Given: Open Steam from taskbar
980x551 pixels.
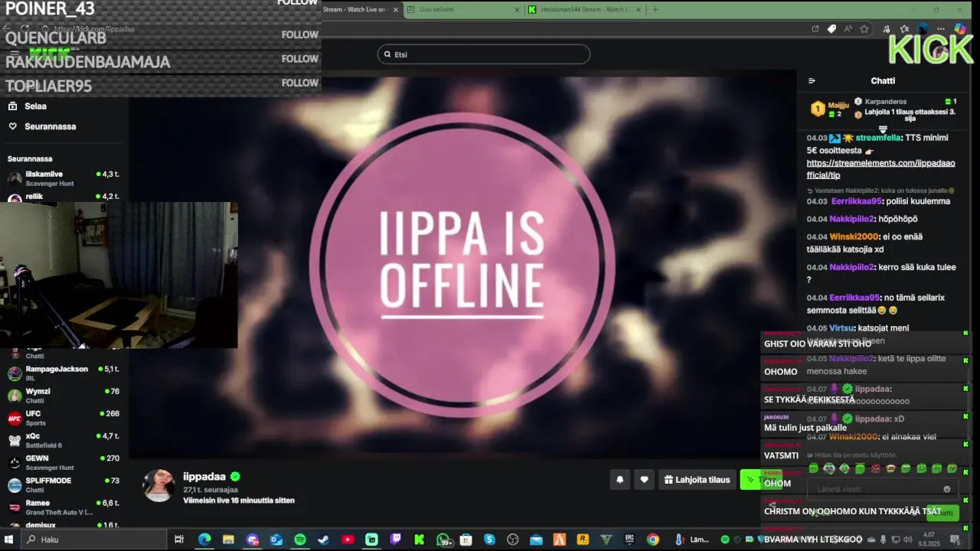Looking at the screenshot, I should click(324, 540).
